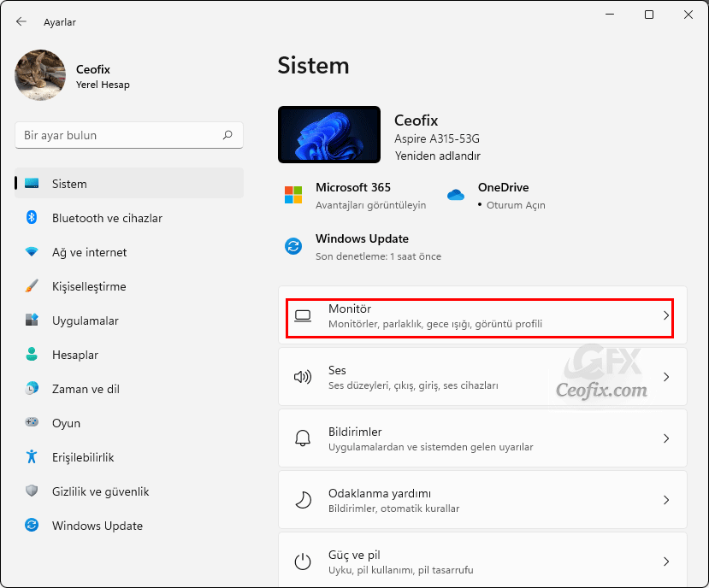
Task: Click the Odaklanma yardımı moon icon
Action: click(x=303, y=500)
